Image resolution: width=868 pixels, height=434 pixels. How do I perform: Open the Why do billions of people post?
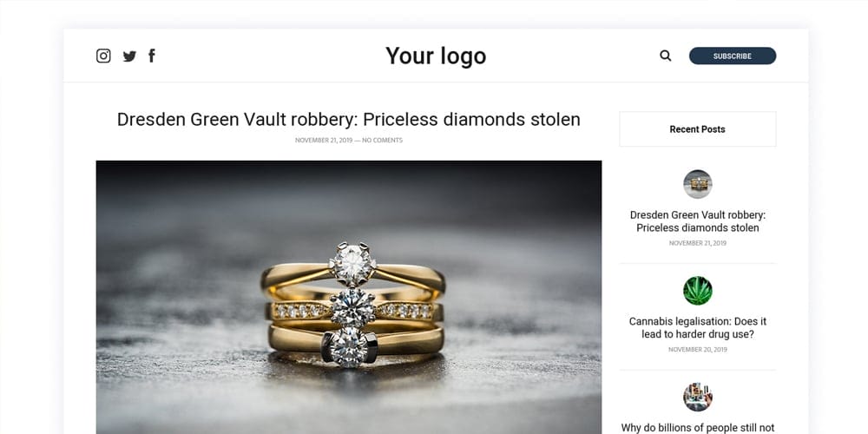(697, 427)
